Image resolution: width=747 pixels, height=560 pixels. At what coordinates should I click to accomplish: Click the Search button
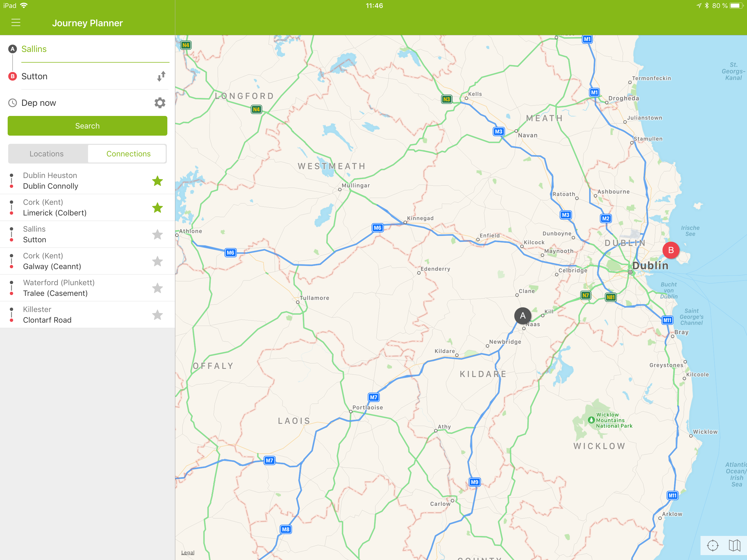pos(87,126)
